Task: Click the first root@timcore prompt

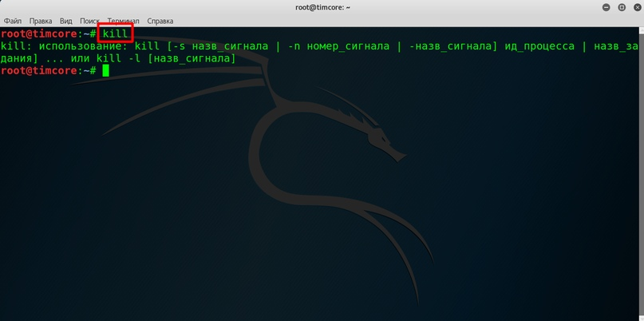Action: click(49, 34)
